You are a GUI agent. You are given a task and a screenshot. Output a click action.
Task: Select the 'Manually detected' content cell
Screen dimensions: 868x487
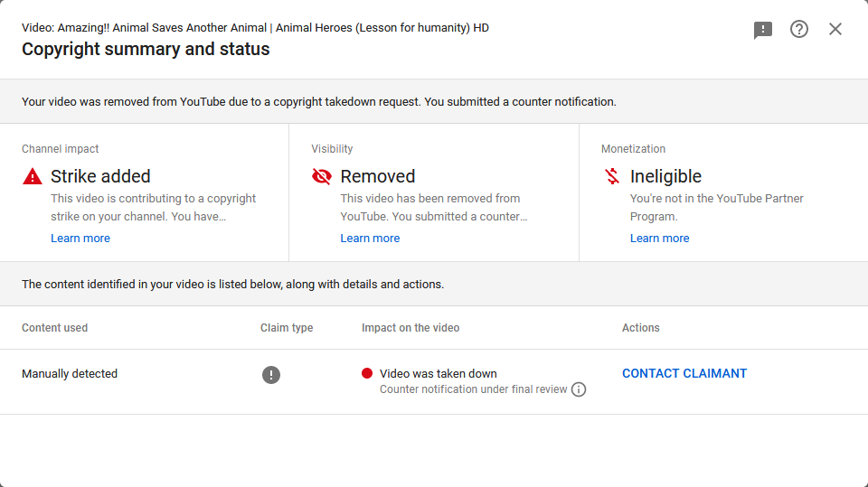(x=70, y=373)
